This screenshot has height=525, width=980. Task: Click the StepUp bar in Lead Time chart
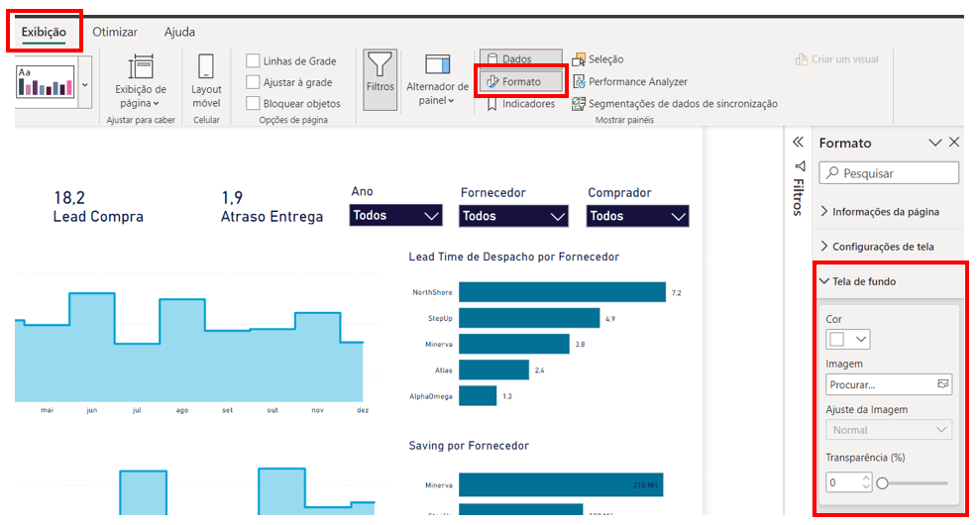529,318
